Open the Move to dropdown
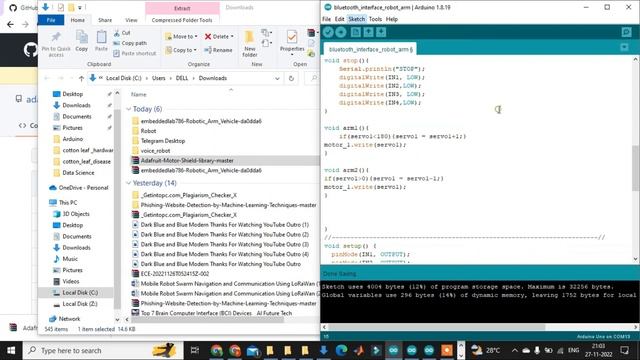The image size is (640, 360). (x=181, y=36)
